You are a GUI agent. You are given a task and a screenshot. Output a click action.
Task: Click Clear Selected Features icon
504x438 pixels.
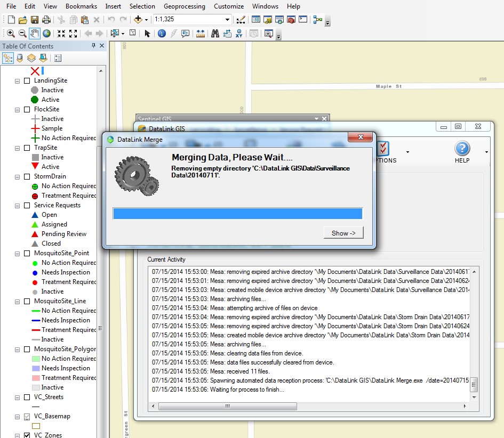[132, 33]
